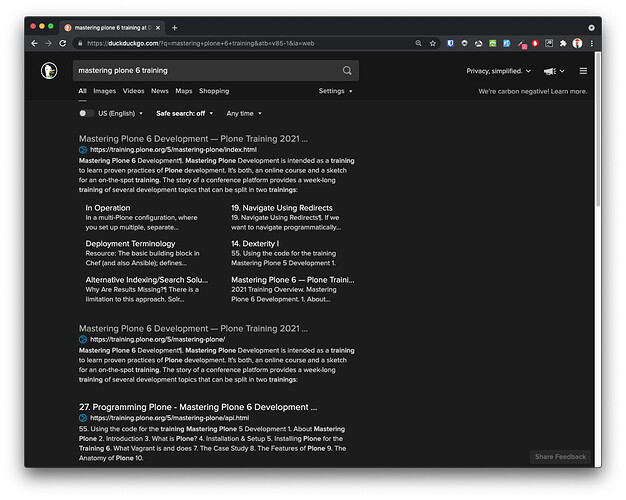626x500 pixels.
Task: Click the lock icon in address bar
Action: [x=80, y=43]
